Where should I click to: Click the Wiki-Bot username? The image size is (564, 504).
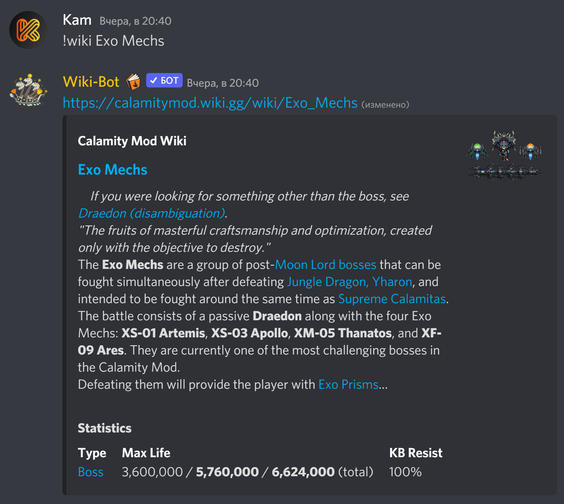[x=91, y=82]
